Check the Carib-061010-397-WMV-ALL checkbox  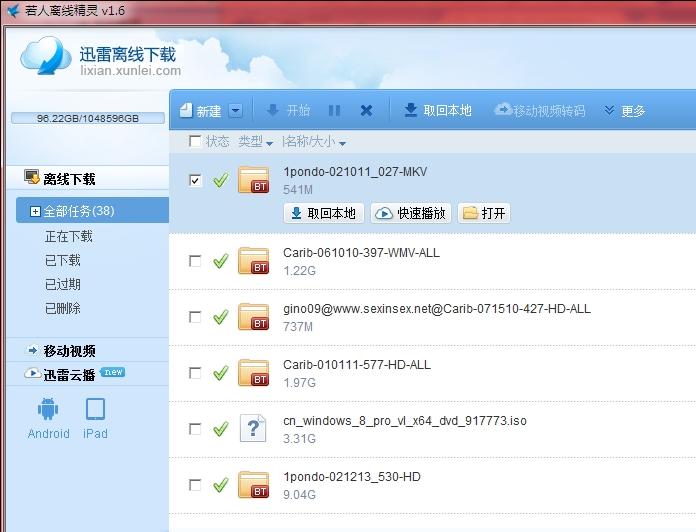(195, 261)
